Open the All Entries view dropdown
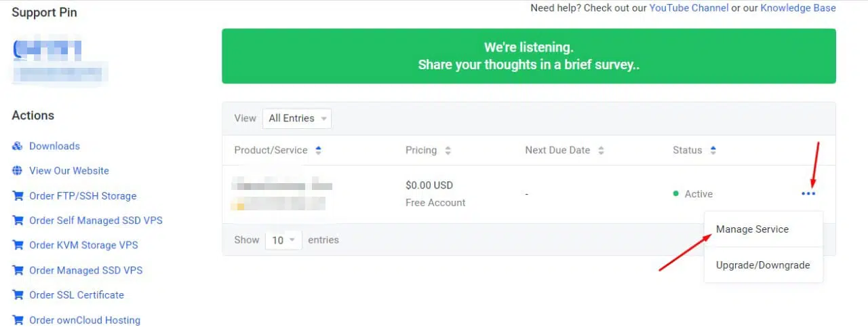The width and height of the screenshot is (868, 327). [297, 118]
